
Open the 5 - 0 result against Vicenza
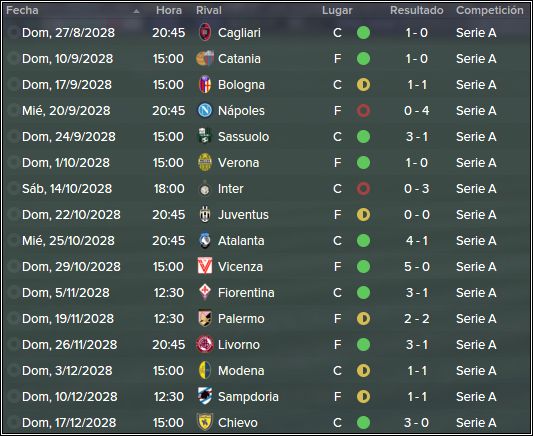(417, 266)
